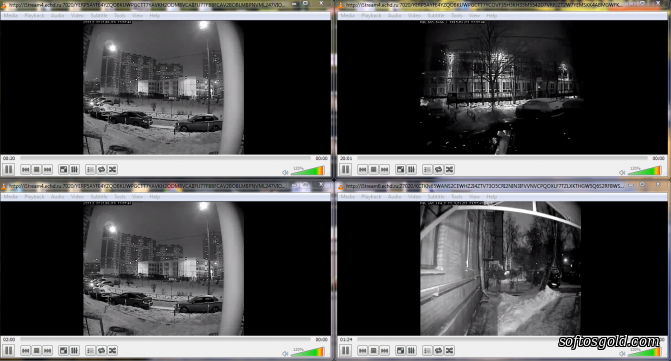Adjust volume slider in 20:01 player
The image size is (671, 361).
[x=645, y=170]
